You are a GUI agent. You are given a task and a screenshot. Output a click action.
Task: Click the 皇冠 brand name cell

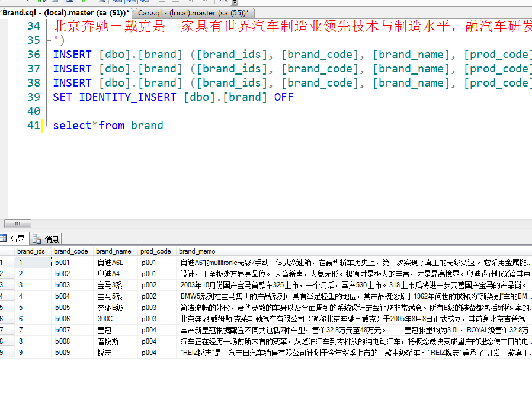[x=116, y=330]
